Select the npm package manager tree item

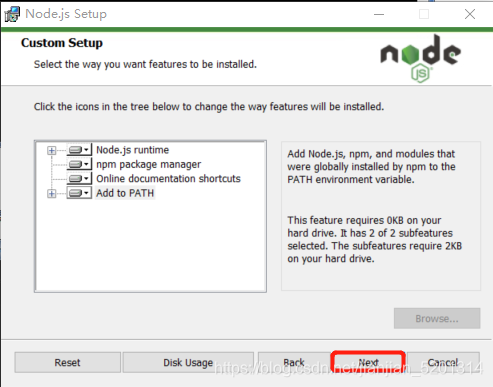tap(148, 164)
